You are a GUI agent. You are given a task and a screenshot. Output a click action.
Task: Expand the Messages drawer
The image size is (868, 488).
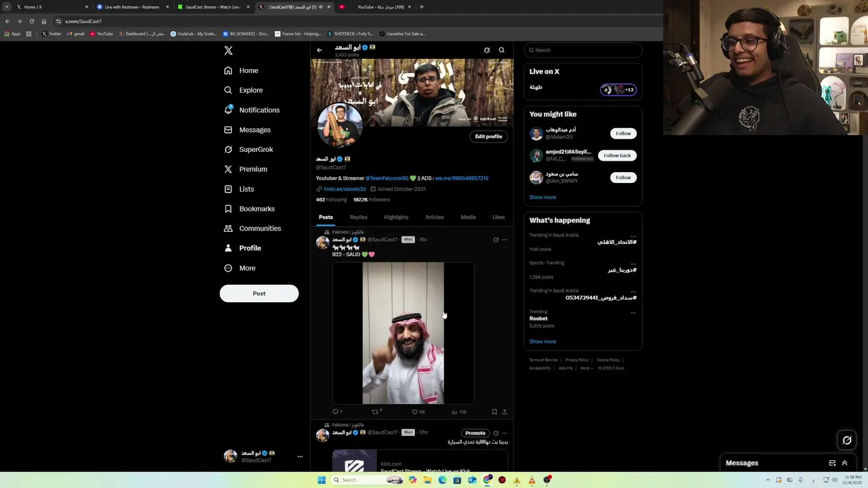coord(845,464)
